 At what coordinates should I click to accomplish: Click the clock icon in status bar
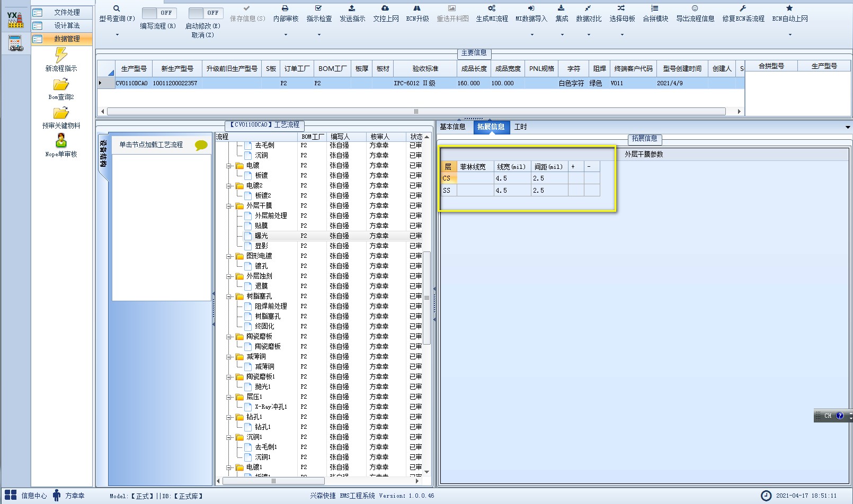click(766, 496)
